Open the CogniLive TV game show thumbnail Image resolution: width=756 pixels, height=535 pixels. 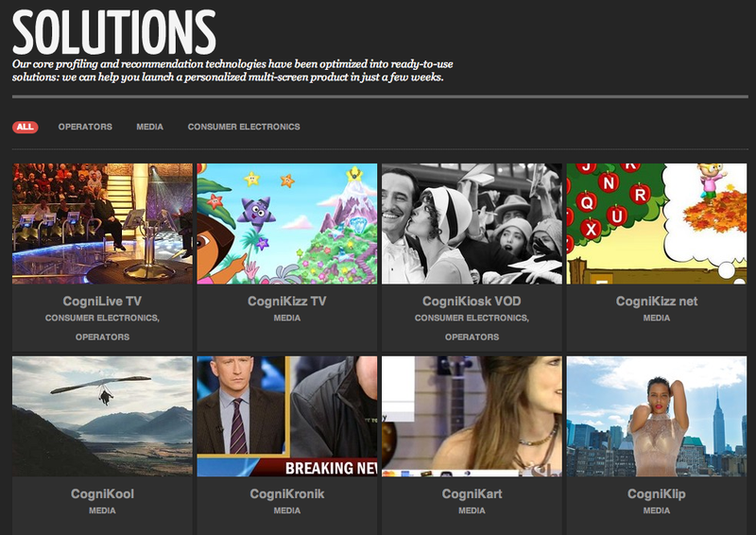tap(102, 223)
